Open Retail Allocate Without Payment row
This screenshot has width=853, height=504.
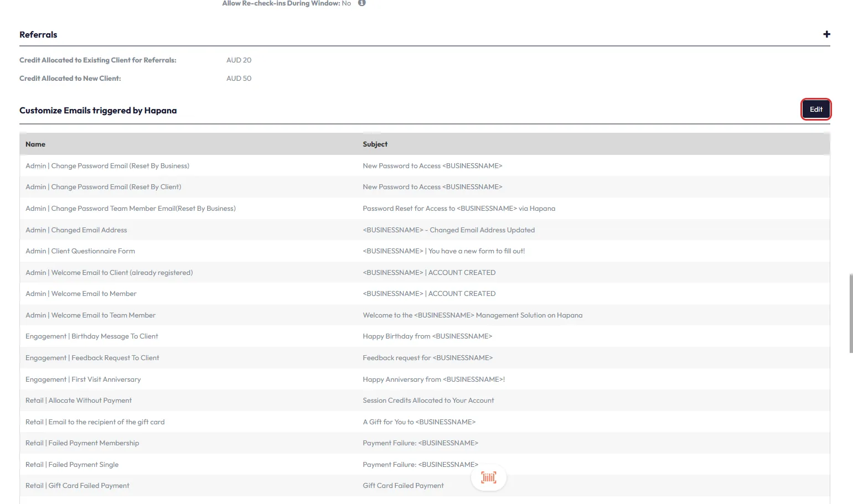(x=79, y=401)
